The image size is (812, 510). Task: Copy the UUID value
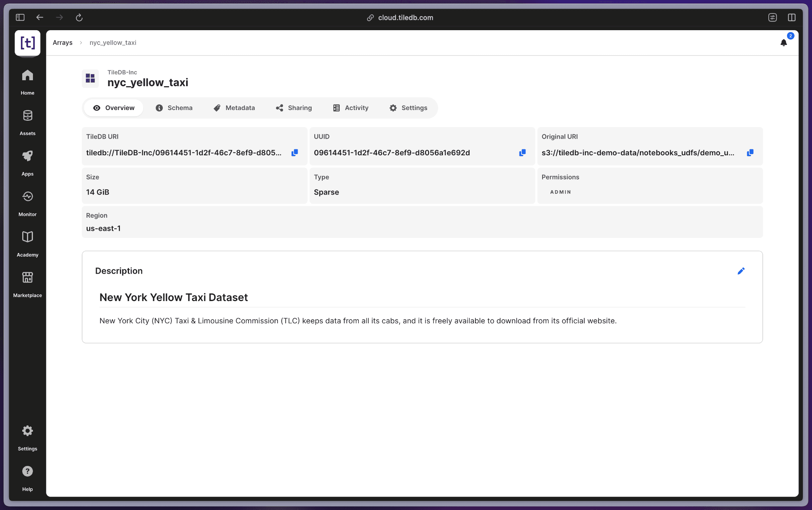point(522,153)
